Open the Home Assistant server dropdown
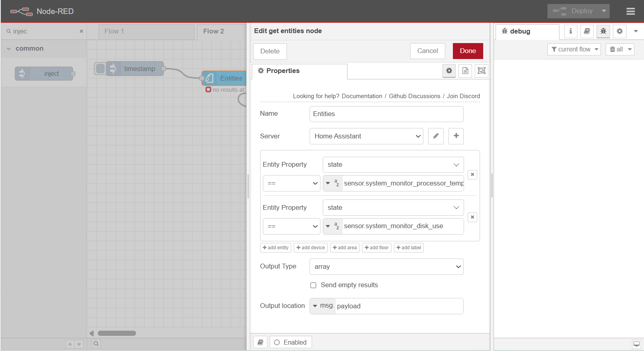Viewport: 644px width, 351px height. click(366, 136)
